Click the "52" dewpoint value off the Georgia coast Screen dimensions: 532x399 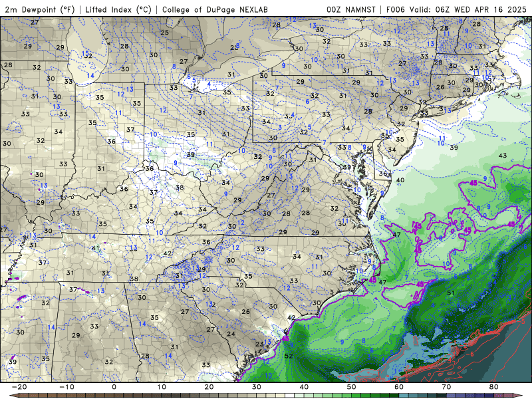tap(289, 356)
